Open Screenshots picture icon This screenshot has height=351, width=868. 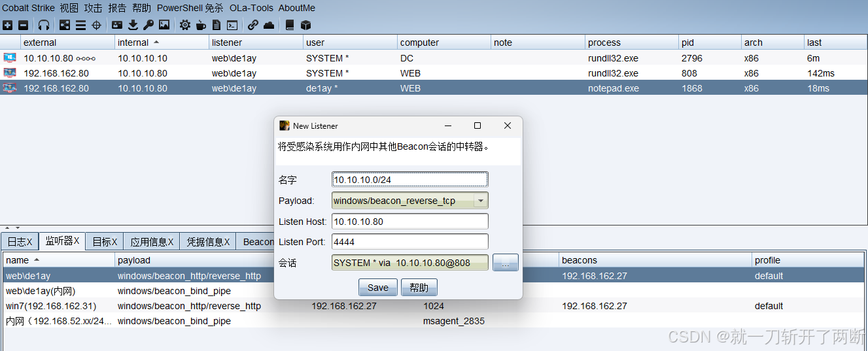[164, 25]
